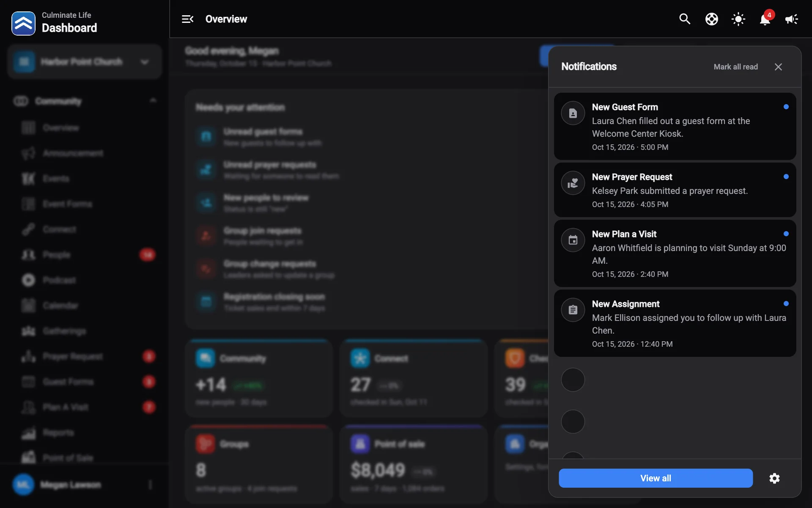
Task: Collapse the Community section in sidebar
Action: [x=153, y=101]
